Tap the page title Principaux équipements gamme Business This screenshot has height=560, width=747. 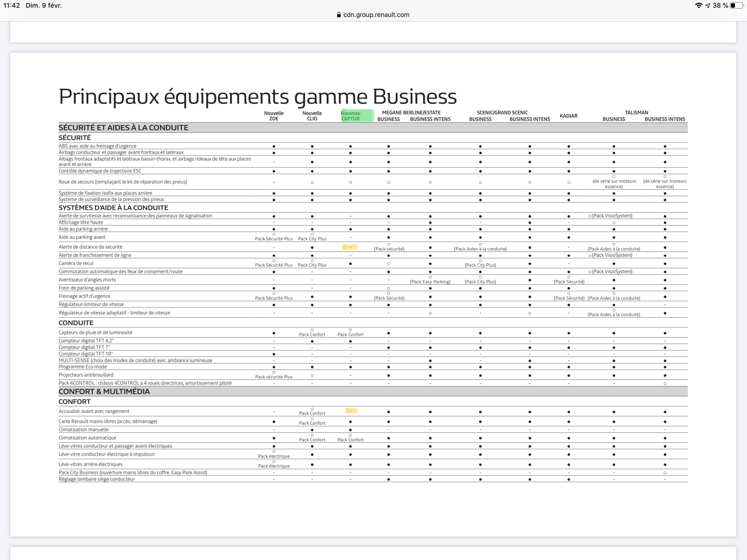(x=257, y=97)
